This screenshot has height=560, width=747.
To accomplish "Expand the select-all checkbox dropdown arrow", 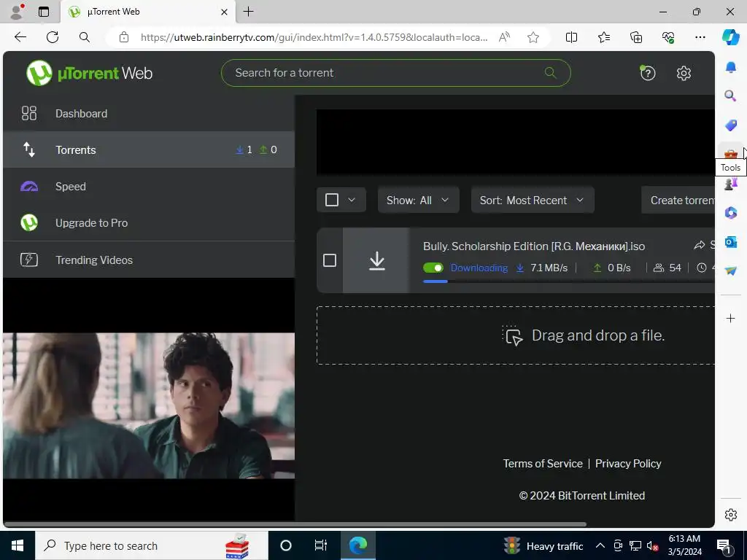I will click(x=352, y=200).
